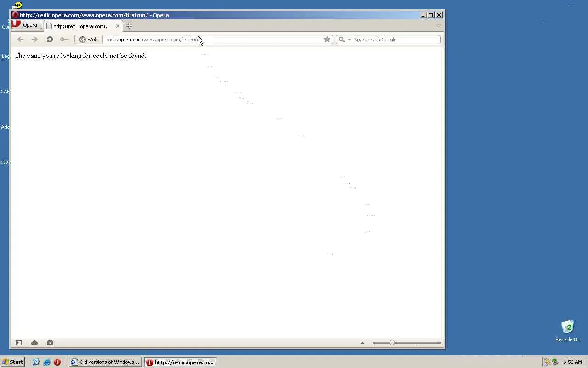The image size is (588, 368).
Task: Go forward with the forward arrow
Action: [34, 40]
